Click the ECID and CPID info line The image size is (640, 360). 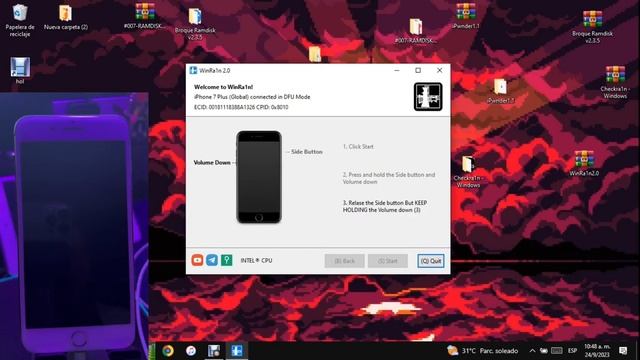pos(241,107)
